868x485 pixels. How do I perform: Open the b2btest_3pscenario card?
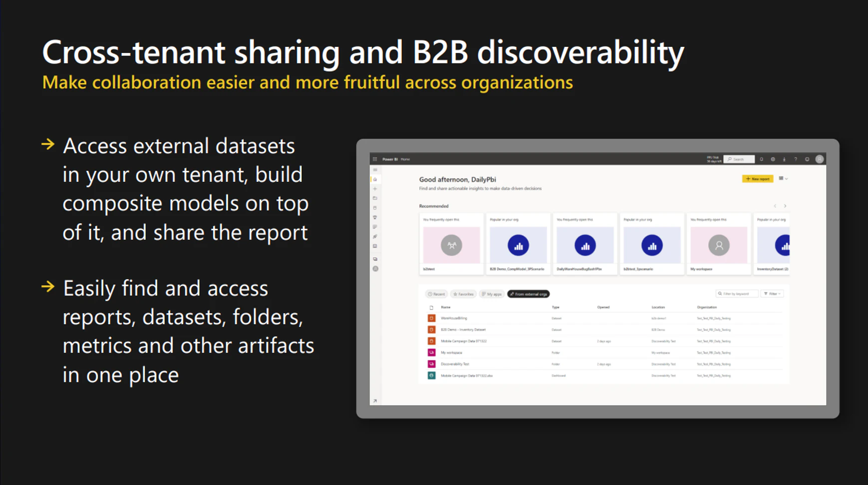[x=652, y=244]
